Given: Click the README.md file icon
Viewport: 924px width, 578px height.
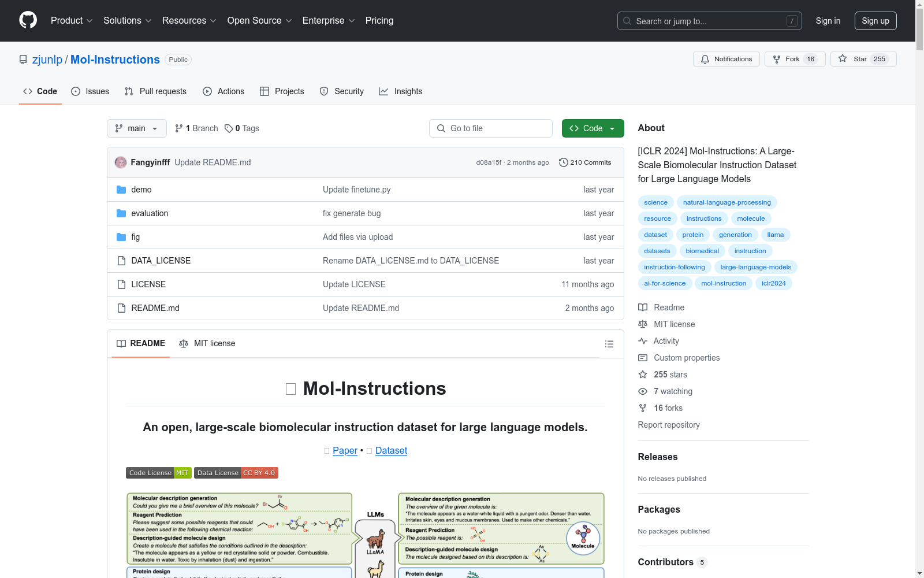Looking at the screenshot, I should point(121,308).
